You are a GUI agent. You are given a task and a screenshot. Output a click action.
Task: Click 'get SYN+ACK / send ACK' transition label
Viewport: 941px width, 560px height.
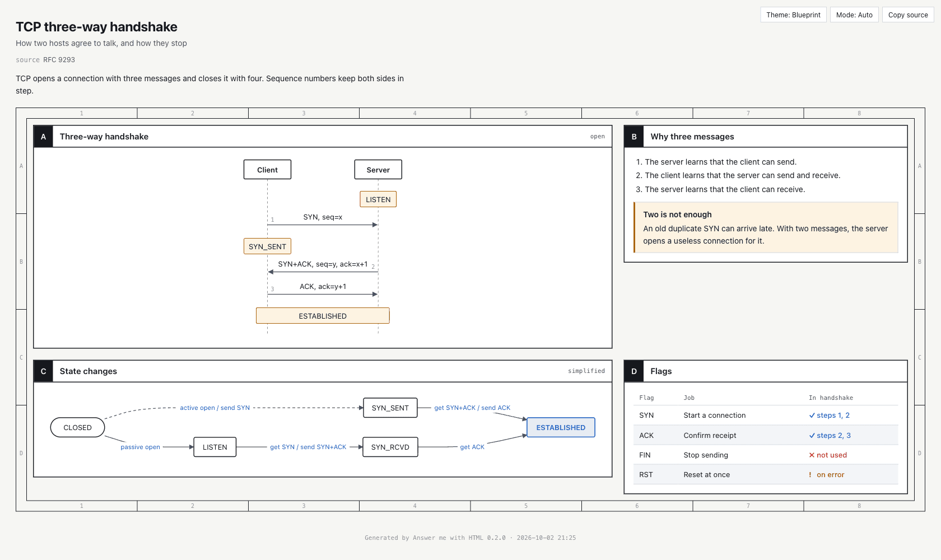pyautogui.click(x=472, y=408)
